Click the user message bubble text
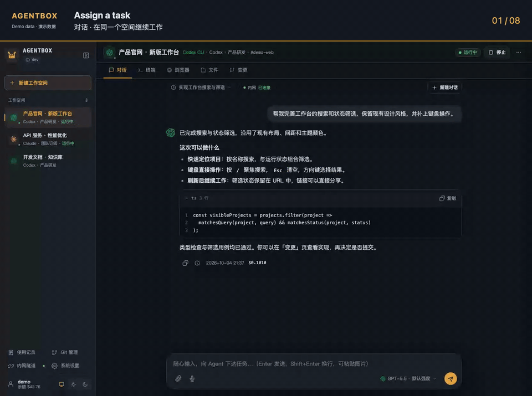Viewport: 532px width, 396px height. pos(365,114)
